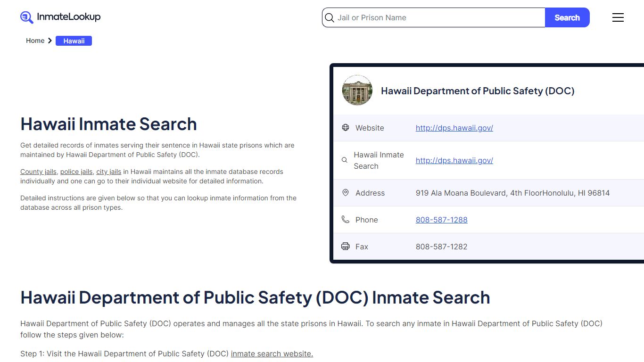Click the DOC Inmate Search section heading
The width and height of the screenshot is (644, 362).
click(255, 297)
